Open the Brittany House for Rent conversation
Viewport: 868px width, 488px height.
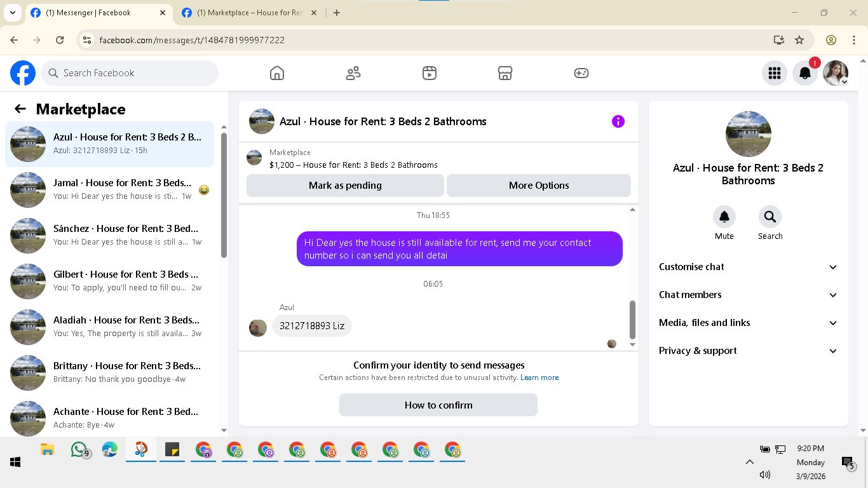109,373
